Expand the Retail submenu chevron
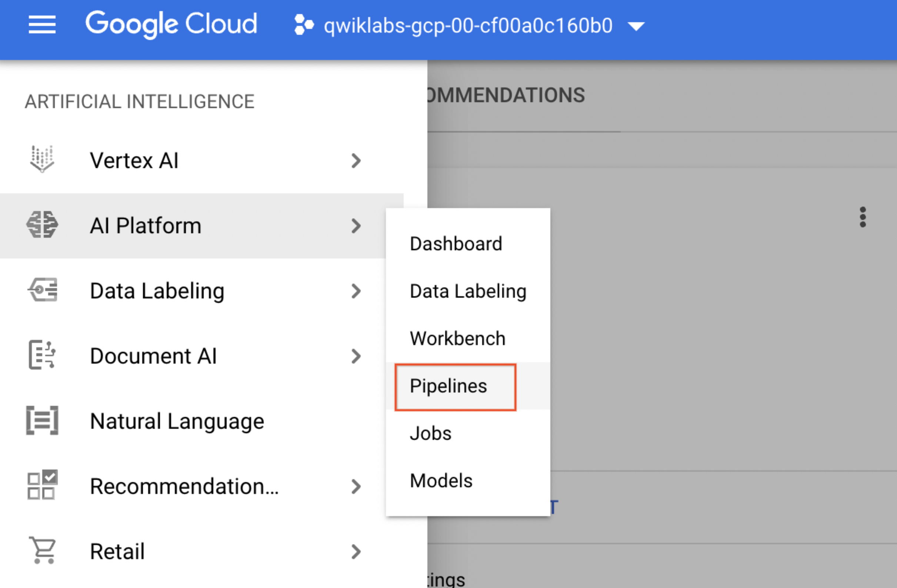Viewport: 897px width, 588px height. tap(356, 552)
